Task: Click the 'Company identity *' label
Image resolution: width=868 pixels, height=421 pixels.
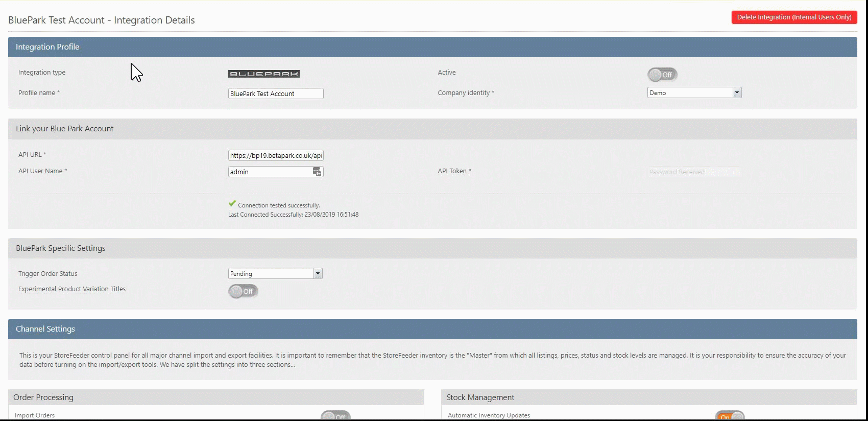Action: 466,93
